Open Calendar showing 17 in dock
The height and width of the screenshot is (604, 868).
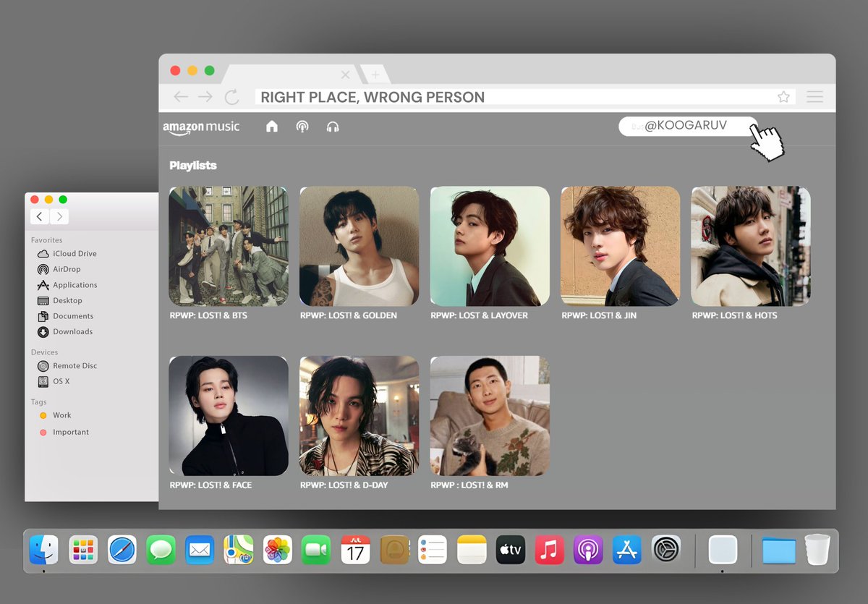pos(355,550)
